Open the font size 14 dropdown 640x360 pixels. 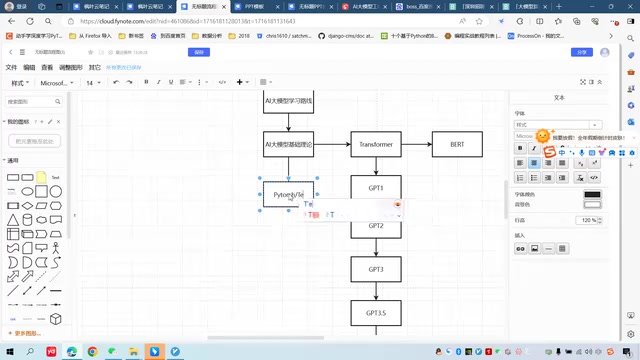[x=93, y=83]
